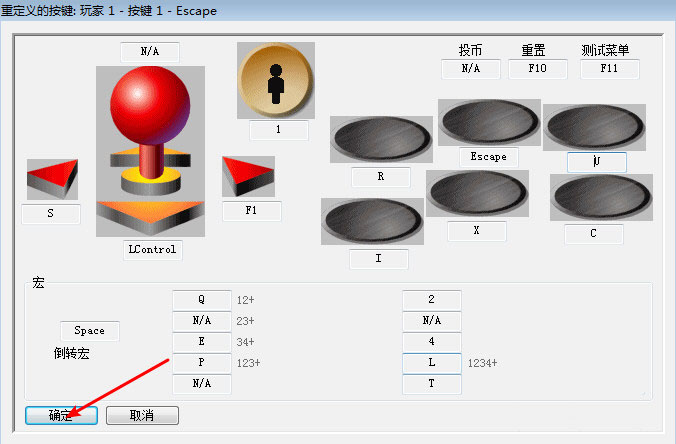676x444 pixels.
Task: Click the 宏 group box title
Action: [38, 283]
